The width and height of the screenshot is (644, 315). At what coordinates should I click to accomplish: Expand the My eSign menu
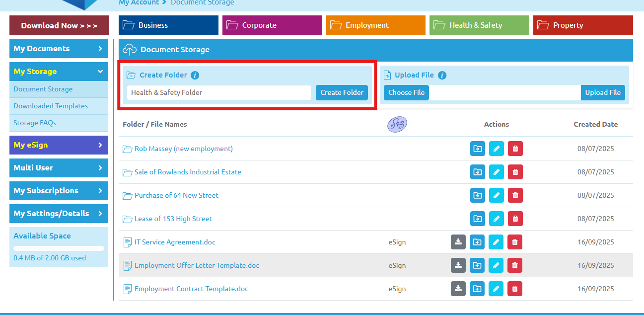(x=59, y=145)
